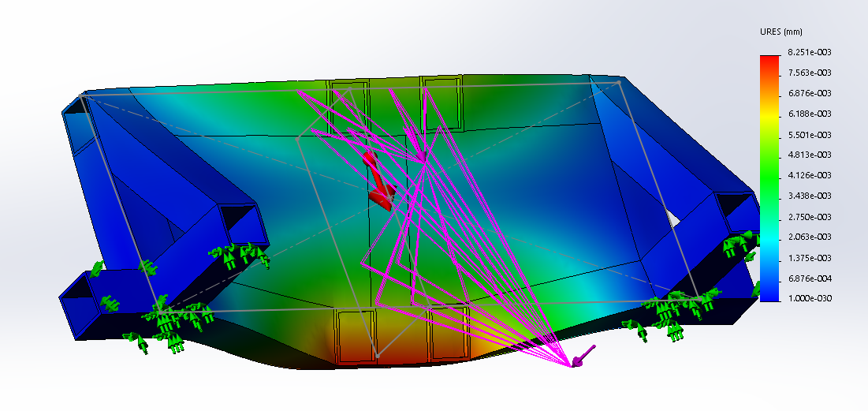Select green fixture symbols on upper-right tube end
The width and height of the screenshot is (868, 411).
[737, 242]
